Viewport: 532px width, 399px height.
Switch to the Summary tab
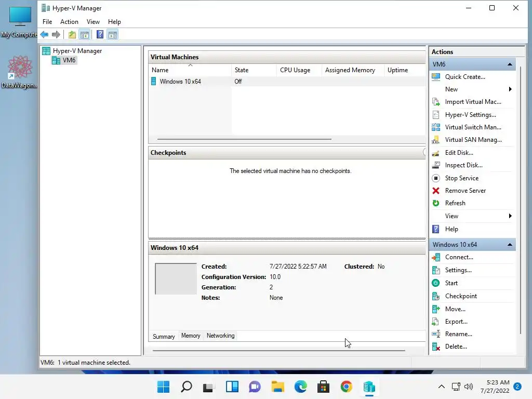pos(164,336)
